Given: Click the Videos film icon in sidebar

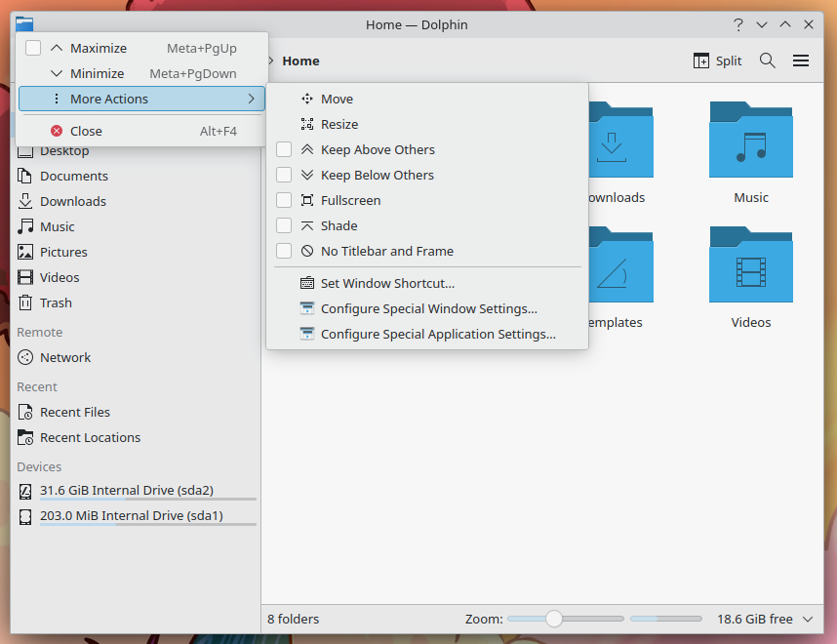Looking at the screenshot, I should pos(24,277).
